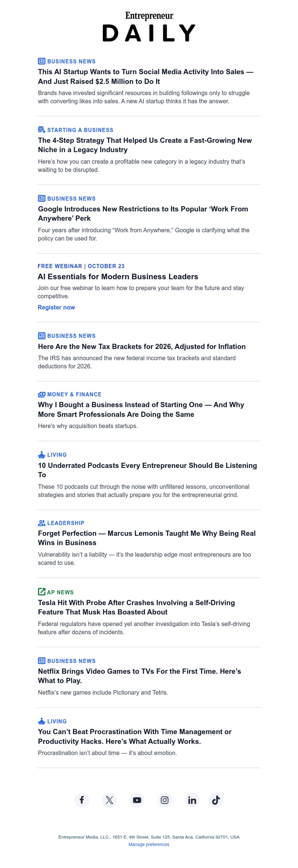The height and width of the screenshot is (868, 298).
Task: Click the Starting a Business storefront icon
Action: (x=42, y=130)
